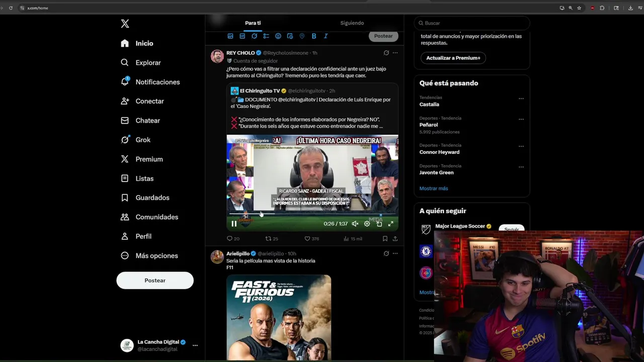The width and height of the screenshot is (644, 362).
Task: Open Perfil in sidebar
Action: pyautogui.click(x=136, y=236)
